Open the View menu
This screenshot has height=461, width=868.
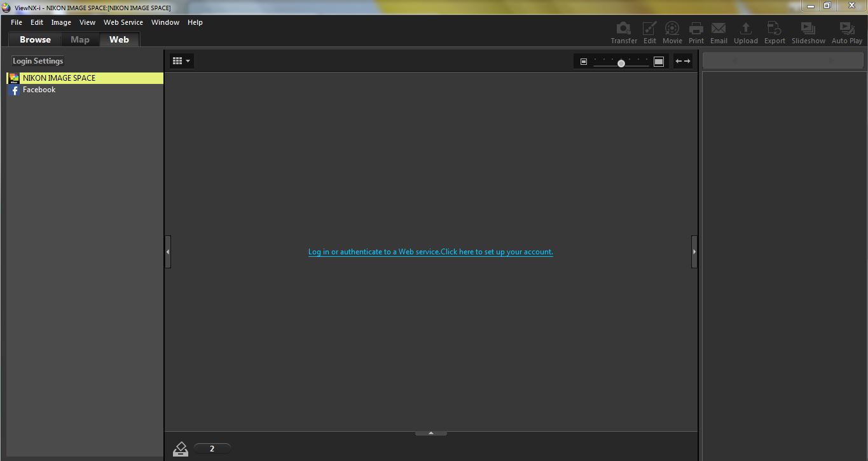pyautogui.click(x=87, y=22)
